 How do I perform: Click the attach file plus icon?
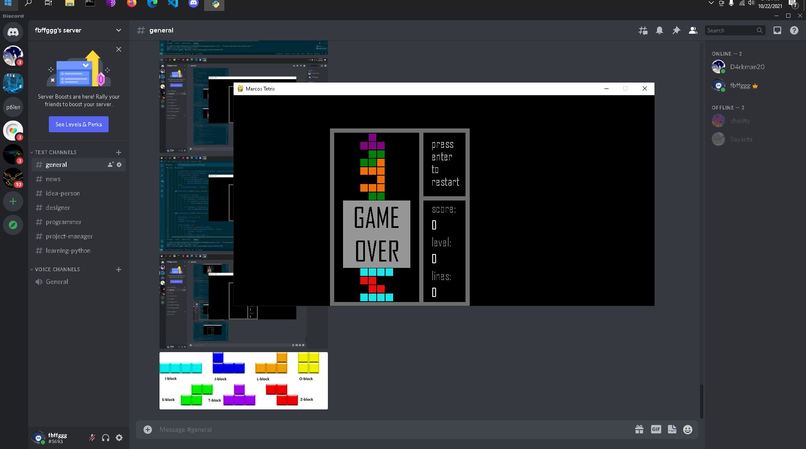click(x=148, y=429)
